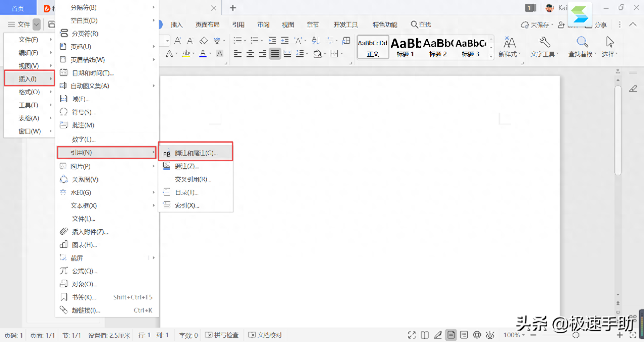
Task: Choose 交叉引用(R) from the submenu
Action: (x=196, y=179)
